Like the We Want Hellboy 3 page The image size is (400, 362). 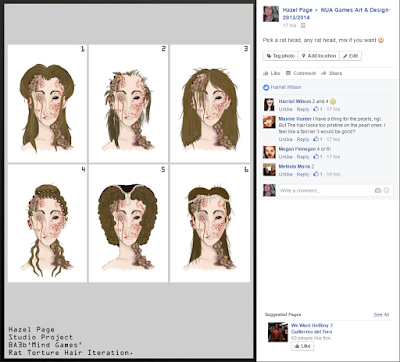click(x=302, y=346)
